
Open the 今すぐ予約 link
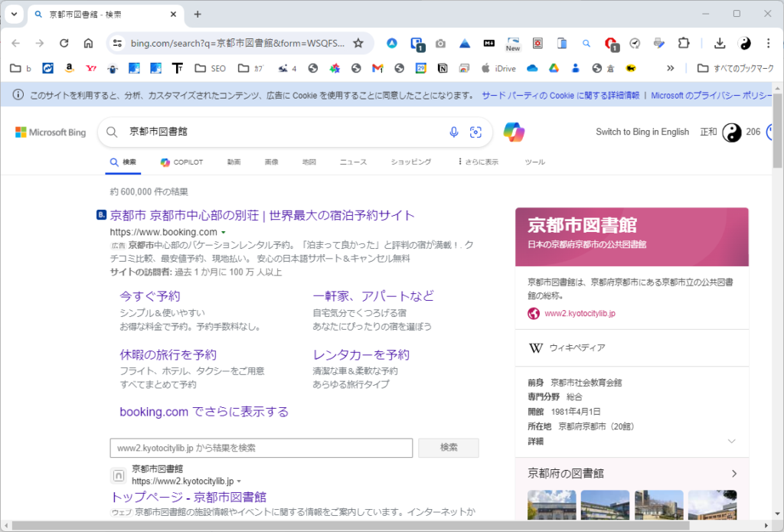tap(150, 296)
